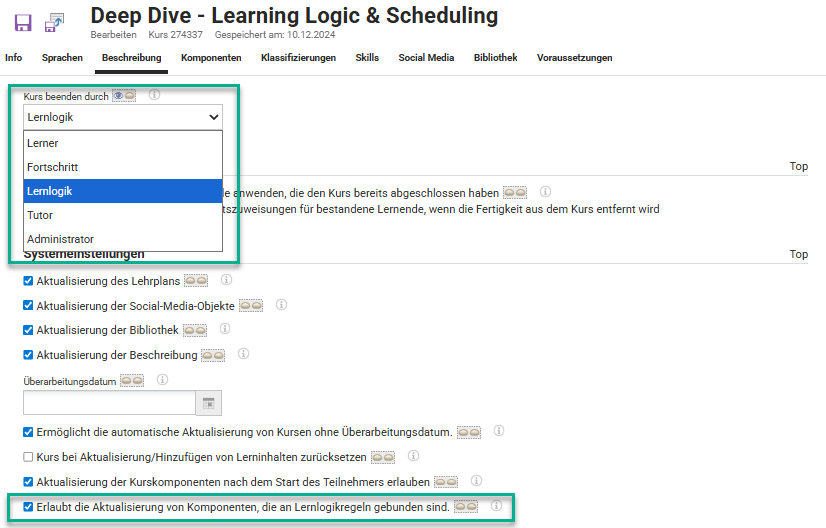Click into the Überarbeitungsdatum date field
Viewport: 826px width, 528px height.
110,403
